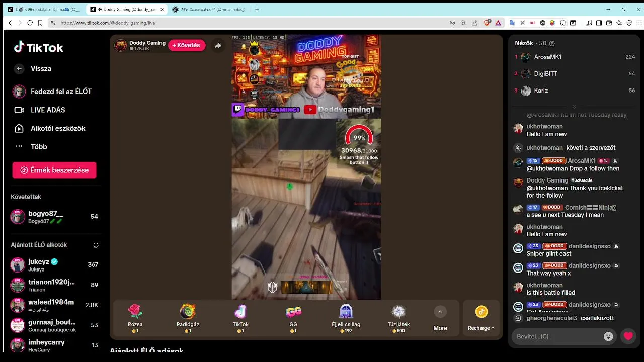Close the Doddy Gaming browser tab
This screenshot has width=644, height=362.
(162, 9)
